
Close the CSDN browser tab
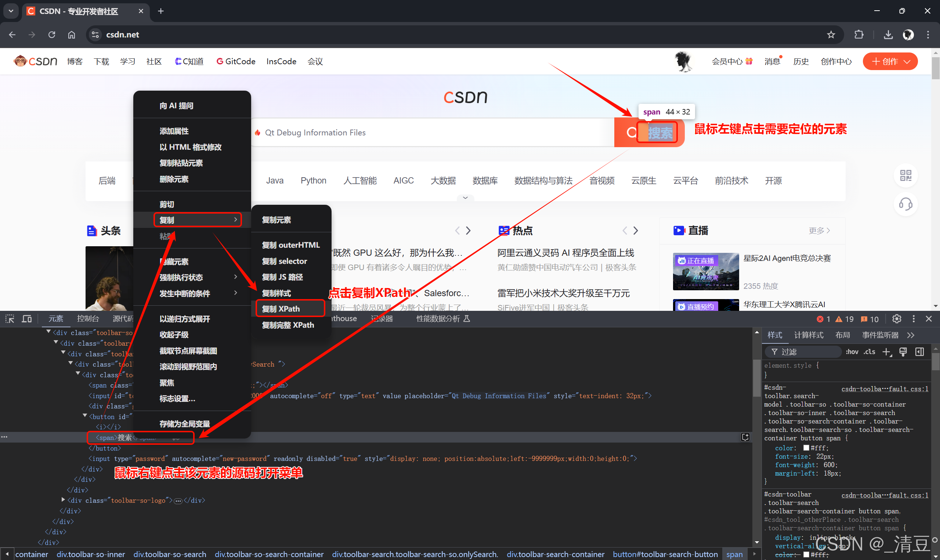pos(141,11)
